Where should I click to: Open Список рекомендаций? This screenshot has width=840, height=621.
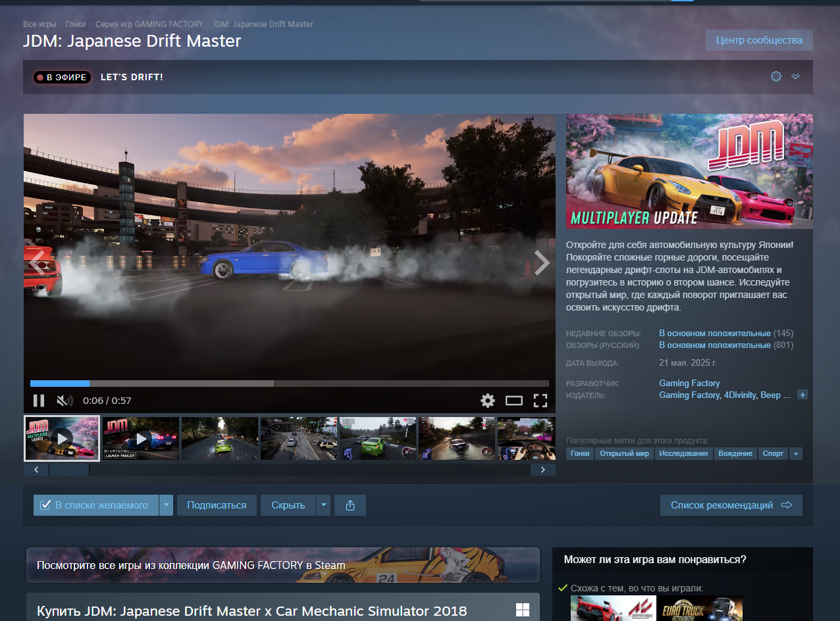731,505
